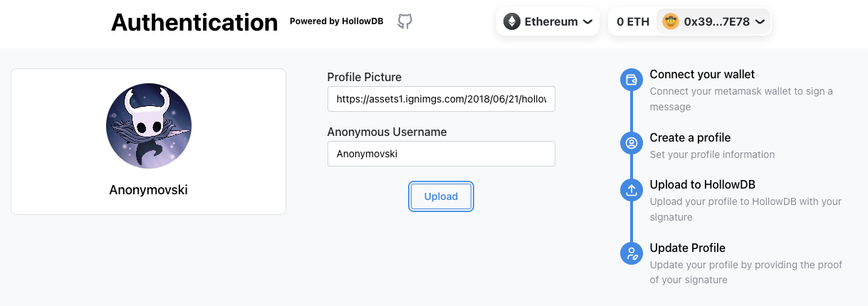Click the wallet step icon
Screen dimensions: 868x306
click(631, 80)
